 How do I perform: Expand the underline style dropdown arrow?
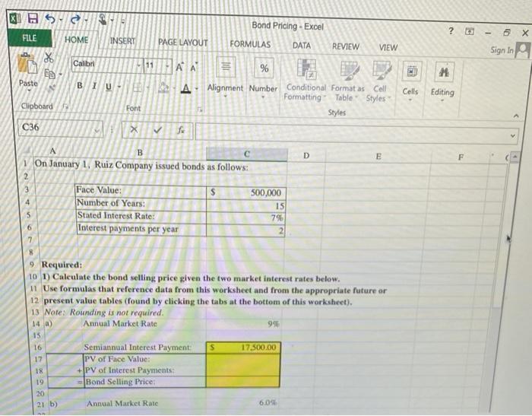click(119, 87)
